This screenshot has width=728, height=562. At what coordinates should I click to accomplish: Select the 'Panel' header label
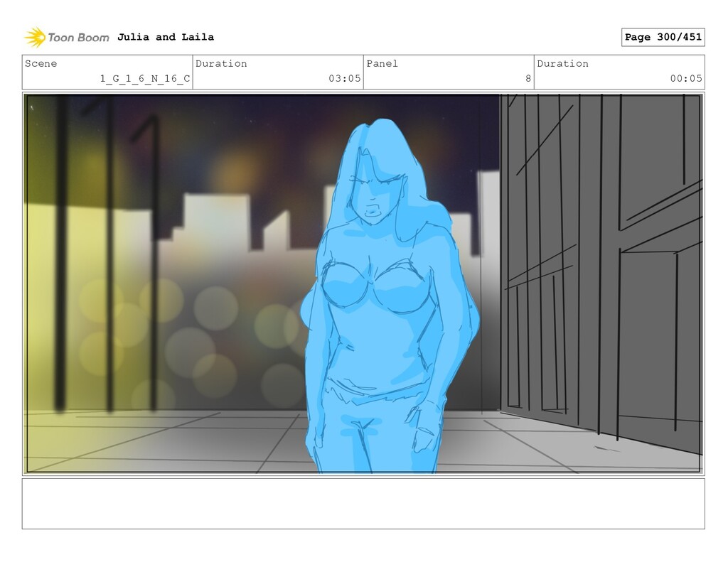tap(382, 63)
